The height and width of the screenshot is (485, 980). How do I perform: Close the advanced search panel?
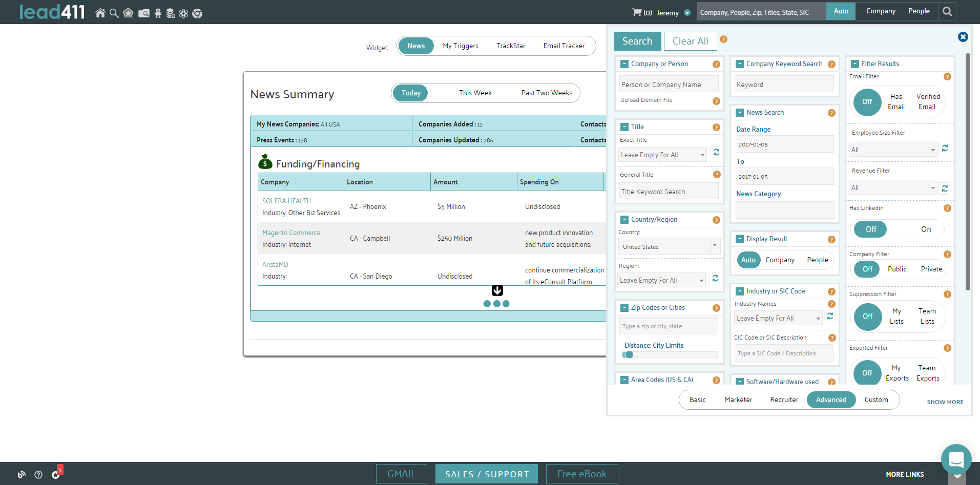pyautogui.click(x=963, y=37)
